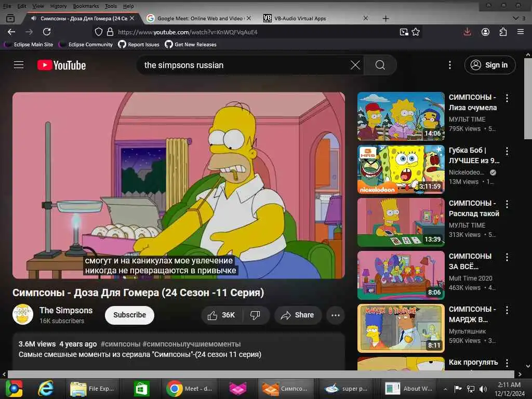This screenshot has height=399, width=532.
Task: Click the horizontal scrollbar at page bottom
Action: (x=261, y=374)
